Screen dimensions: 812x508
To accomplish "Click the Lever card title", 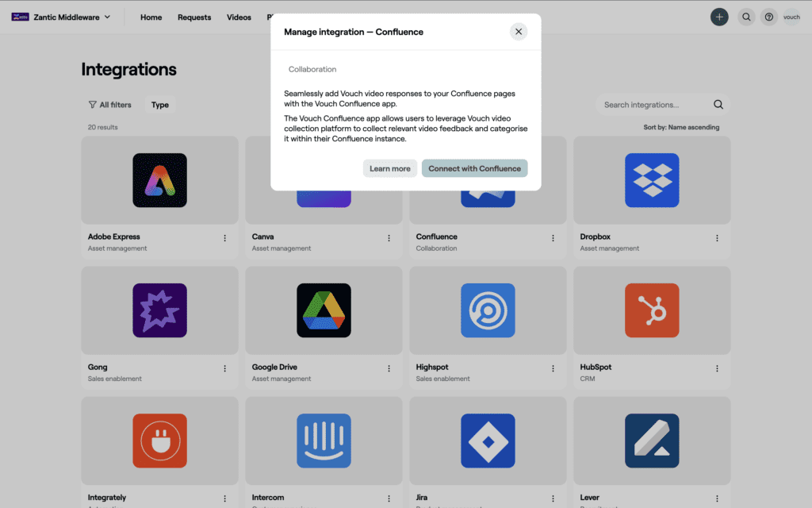I will [x=589, y=497].
